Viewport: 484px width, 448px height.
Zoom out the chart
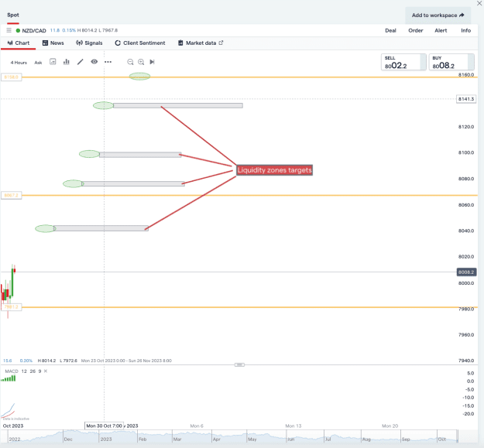pos(130,62)
